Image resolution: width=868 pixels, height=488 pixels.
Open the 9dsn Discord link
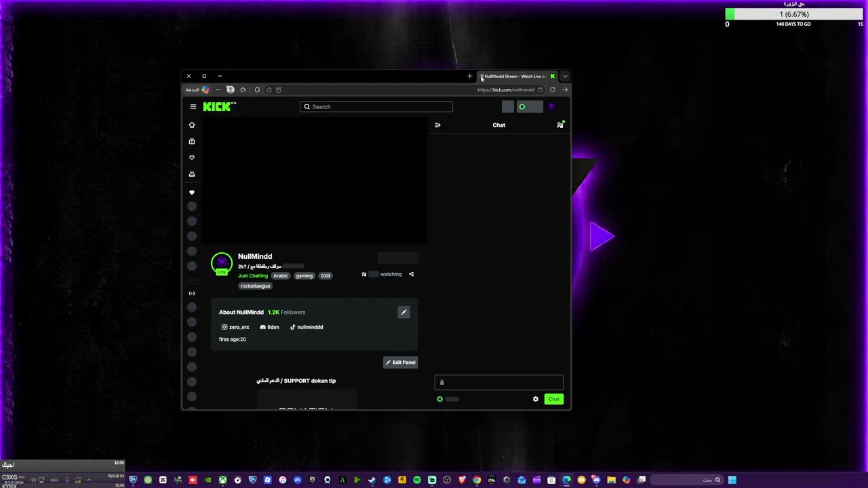coord(269,327)
